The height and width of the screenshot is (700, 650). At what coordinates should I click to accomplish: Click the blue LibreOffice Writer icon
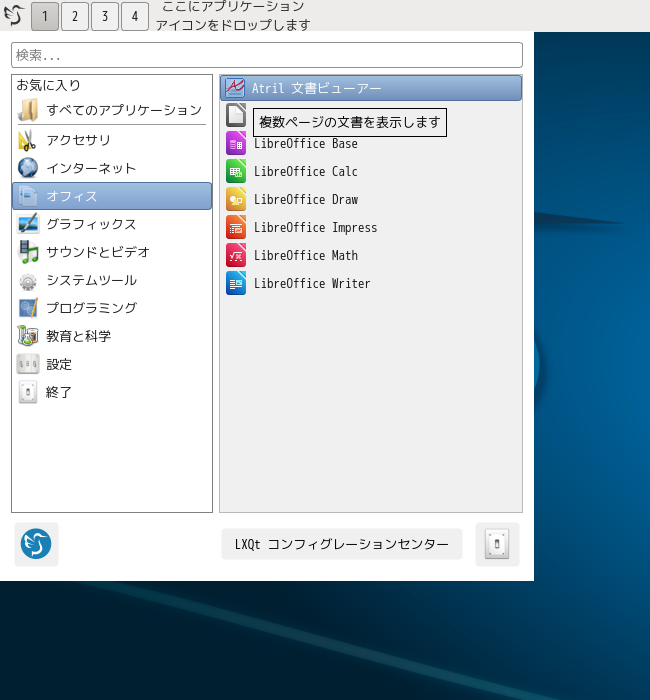point(236,283)
